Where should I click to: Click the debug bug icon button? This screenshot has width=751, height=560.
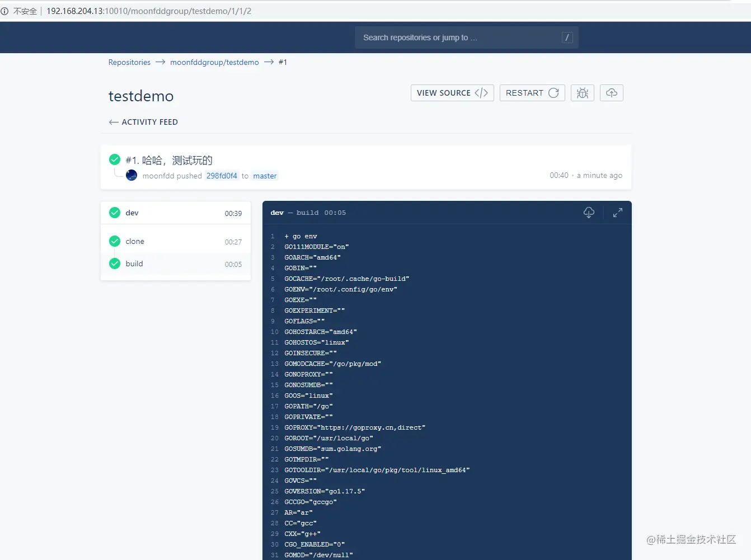click(x=582, y=93)
